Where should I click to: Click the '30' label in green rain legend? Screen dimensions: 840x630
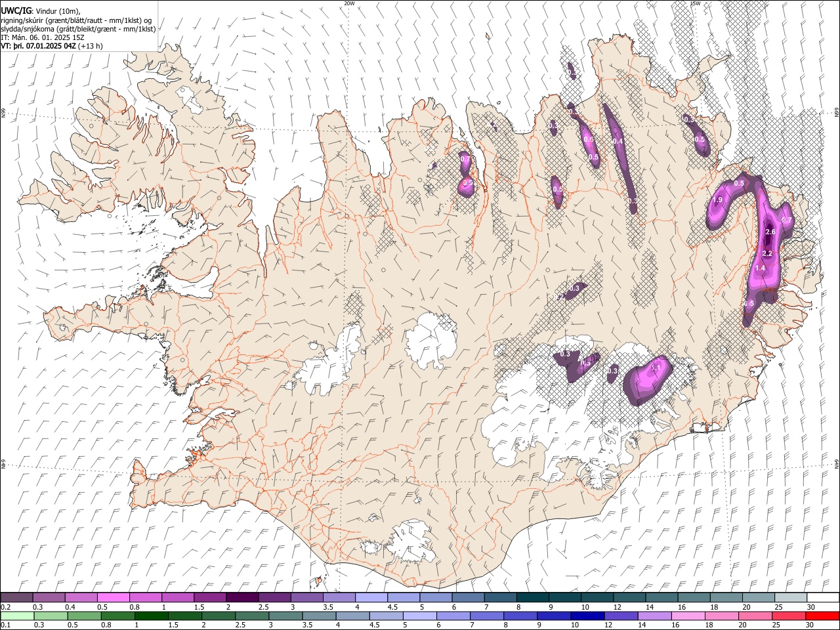pos(808,625)
